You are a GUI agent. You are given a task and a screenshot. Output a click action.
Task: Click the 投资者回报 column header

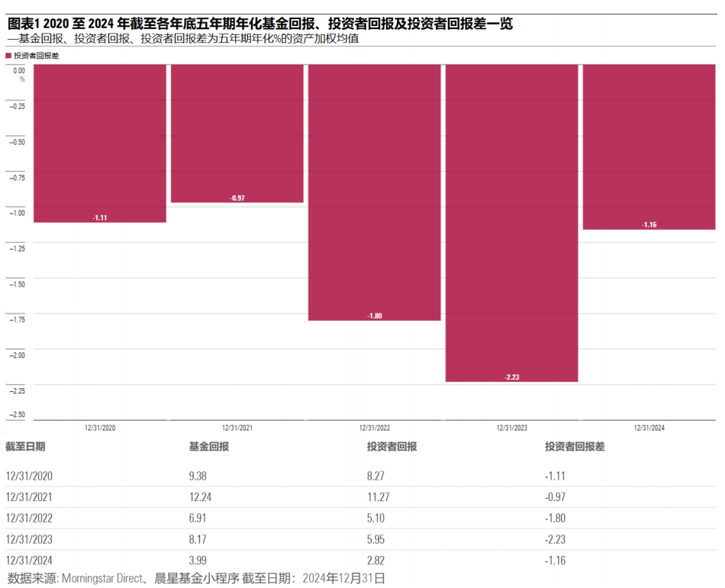(x=392, y=447)
